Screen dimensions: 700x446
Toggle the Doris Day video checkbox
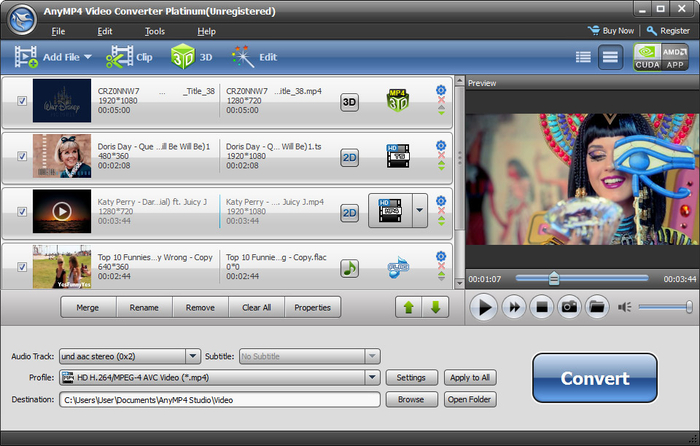point(23,156)
